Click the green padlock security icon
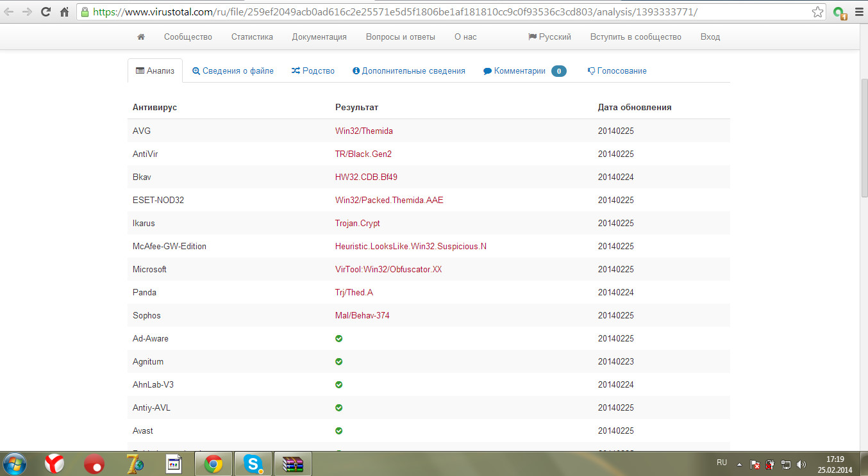This screenshot has height=476, width=868. pyautogui.click(x=85, y=12)
